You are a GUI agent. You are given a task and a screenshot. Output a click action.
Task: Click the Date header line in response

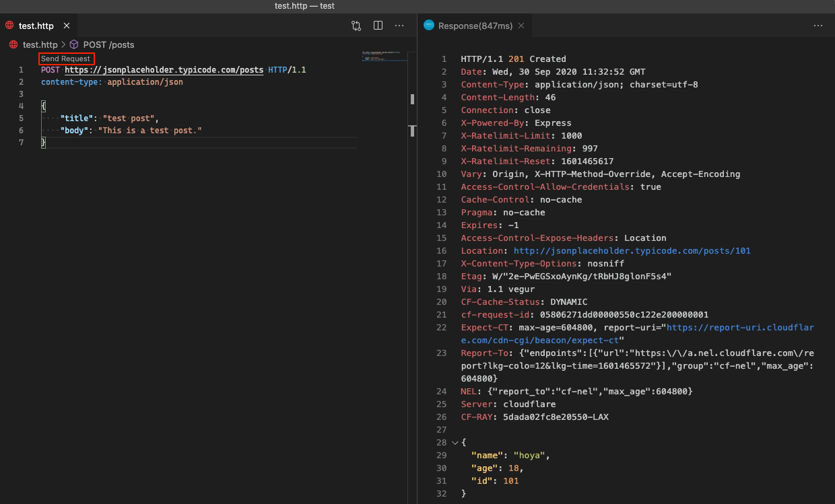[553, 71]
